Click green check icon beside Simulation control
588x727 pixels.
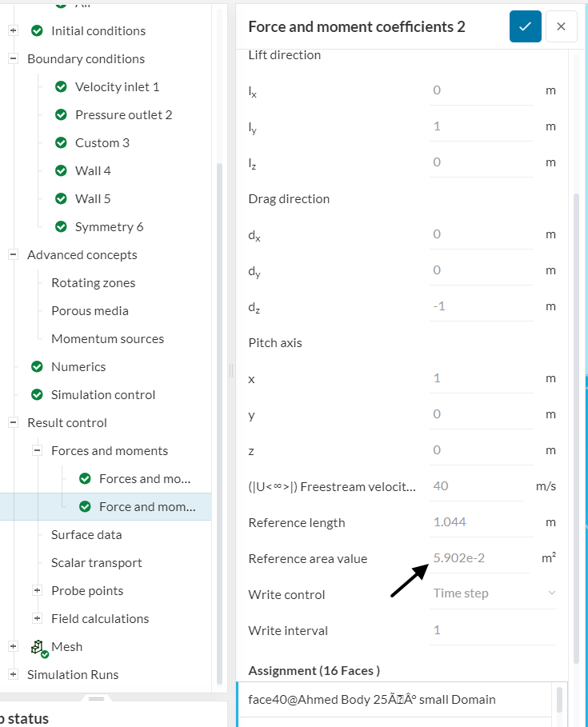(37, 395)
